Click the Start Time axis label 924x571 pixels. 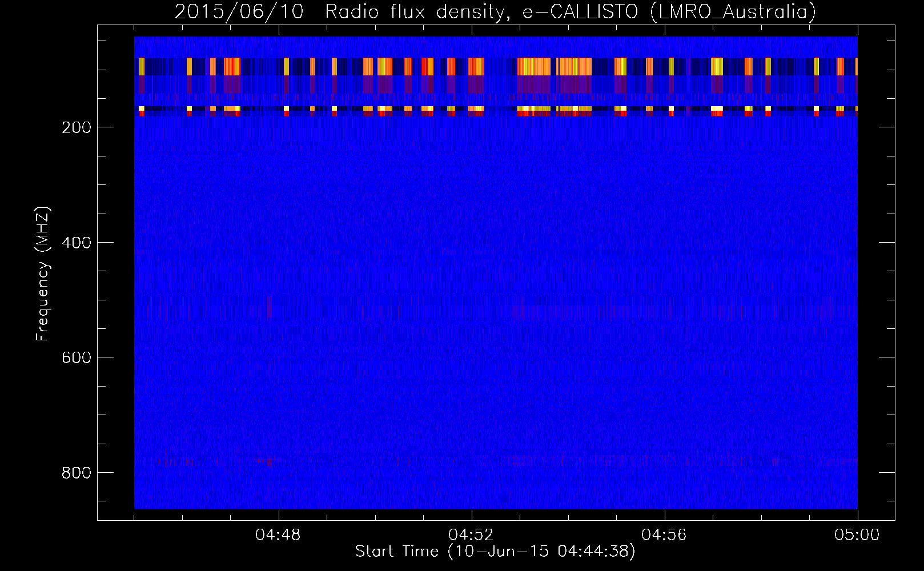coord(495,552)
